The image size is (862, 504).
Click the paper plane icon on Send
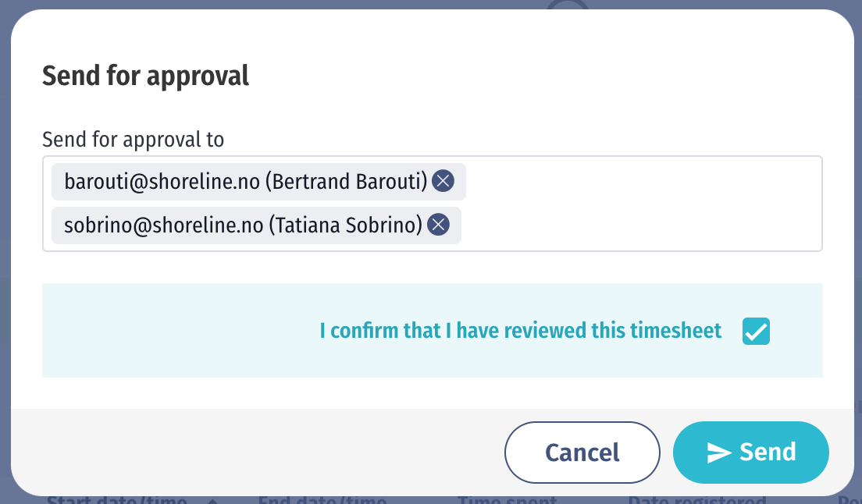(x=718, y=453)
